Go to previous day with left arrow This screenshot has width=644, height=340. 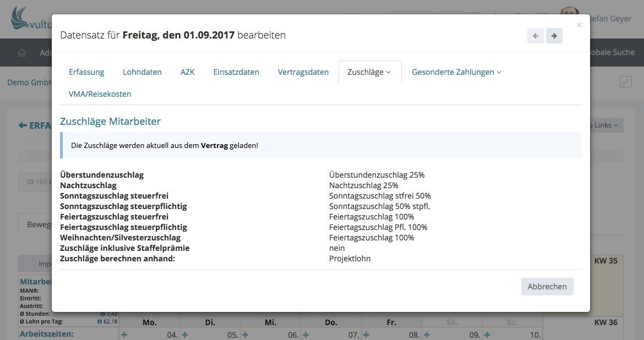pyautogui.click(x=535, y=36)
